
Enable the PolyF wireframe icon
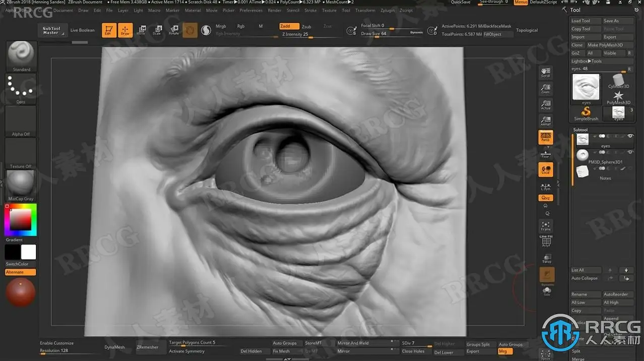tap(546, 242)
